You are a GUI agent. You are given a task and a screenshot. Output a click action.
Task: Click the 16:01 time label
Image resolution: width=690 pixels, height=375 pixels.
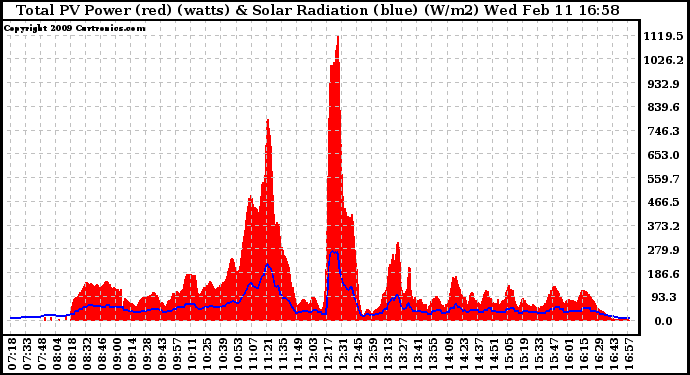pyautogui.click(x=569, y=354)
